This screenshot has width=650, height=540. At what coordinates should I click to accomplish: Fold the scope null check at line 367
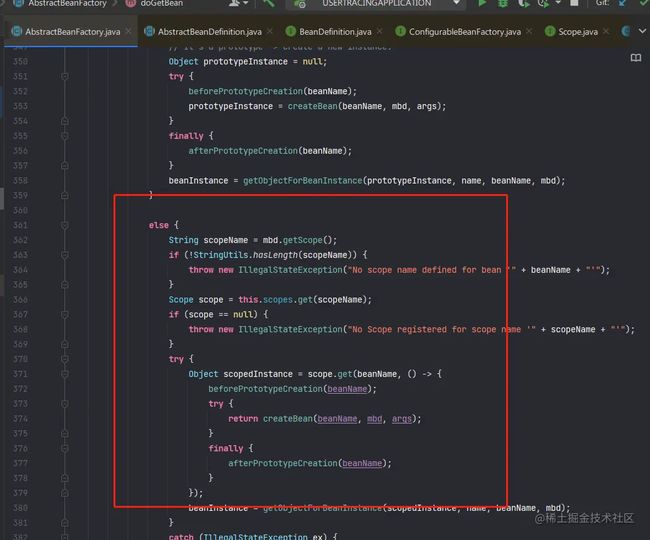(65, 315)
